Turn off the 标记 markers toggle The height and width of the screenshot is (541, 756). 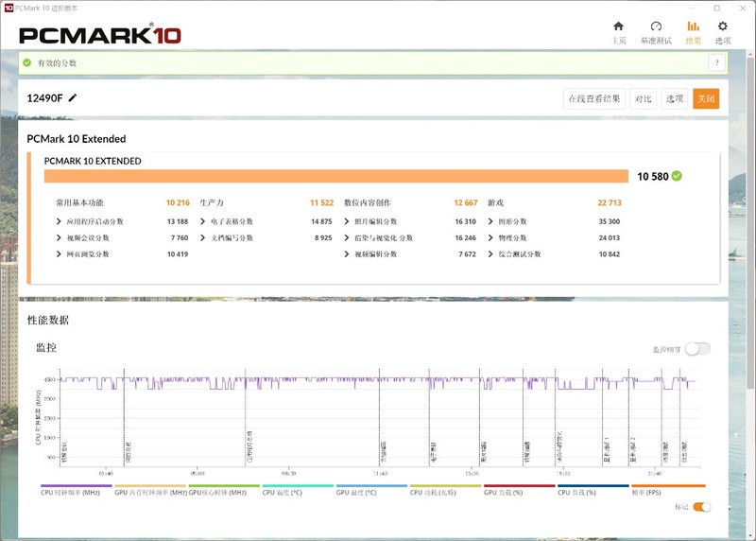click(x=701, y=507)
